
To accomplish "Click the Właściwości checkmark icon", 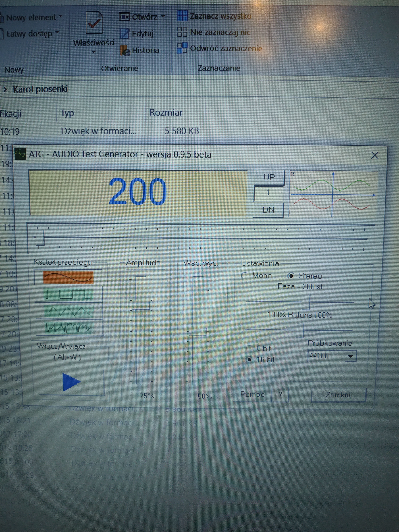I will [x=94, y=23].
